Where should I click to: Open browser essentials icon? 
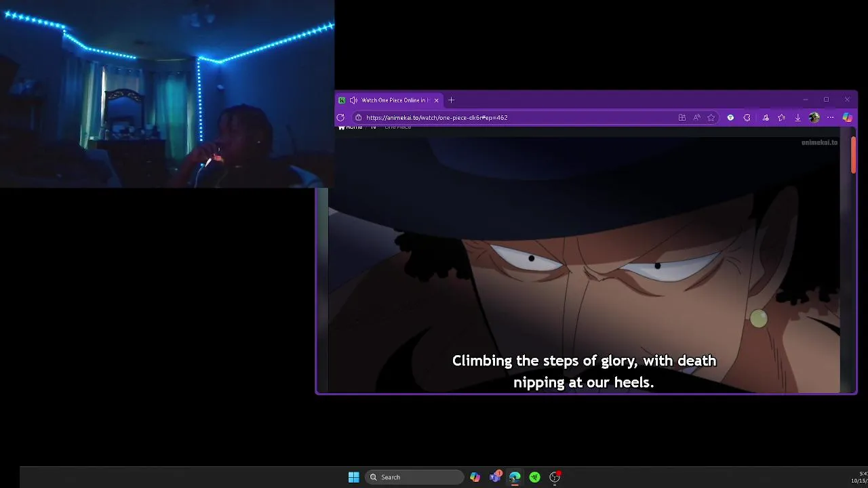click(x=766, y=117)
